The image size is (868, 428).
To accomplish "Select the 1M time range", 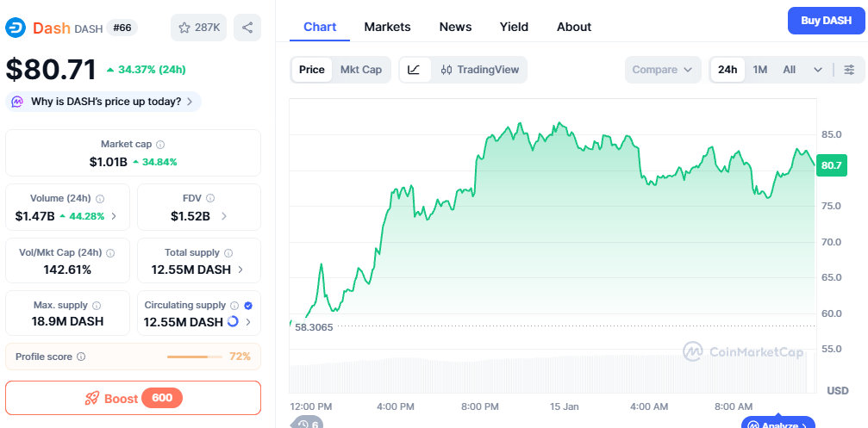I will point(760,70).
